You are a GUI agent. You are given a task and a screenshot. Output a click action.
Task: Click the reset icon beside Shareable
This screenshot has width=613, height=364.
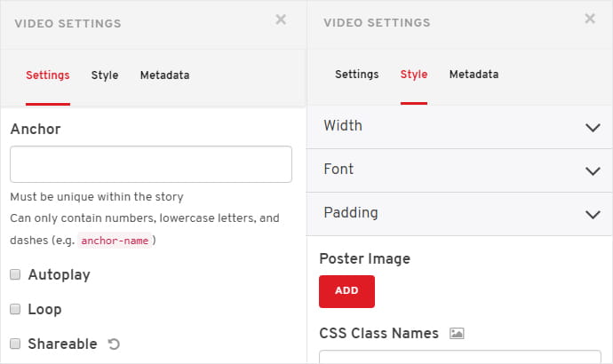tap(114, 344)
